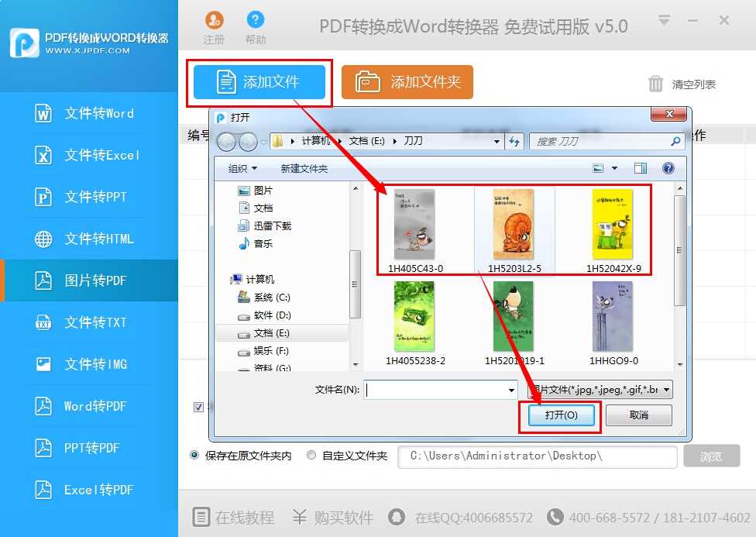Screen dimensions: 756x537
Task: Choose Excel转PDF in the sidebar
Action: [89, 490]
